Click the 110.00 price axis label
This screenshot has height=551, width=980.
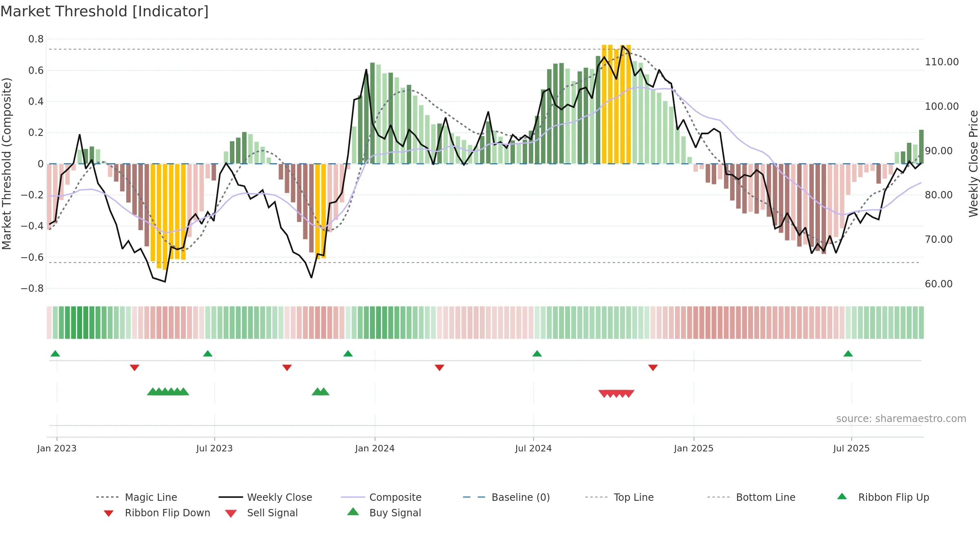(942, 62)
